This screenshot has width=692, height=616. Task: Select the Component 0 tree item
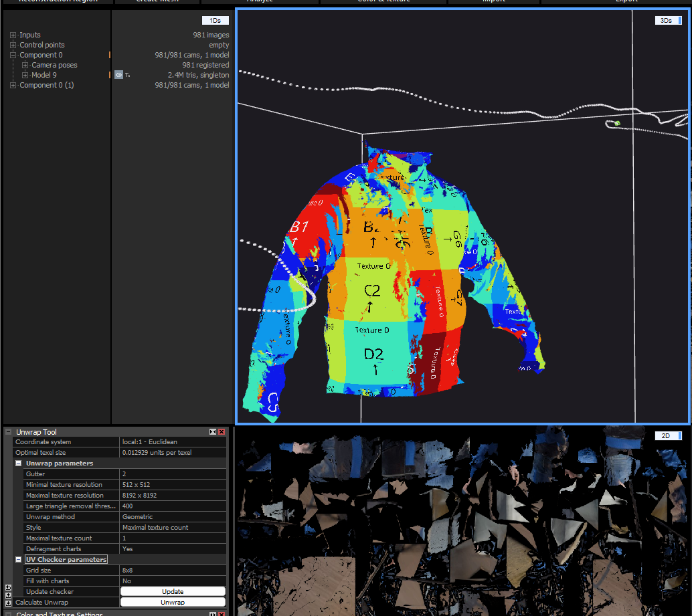41,55
